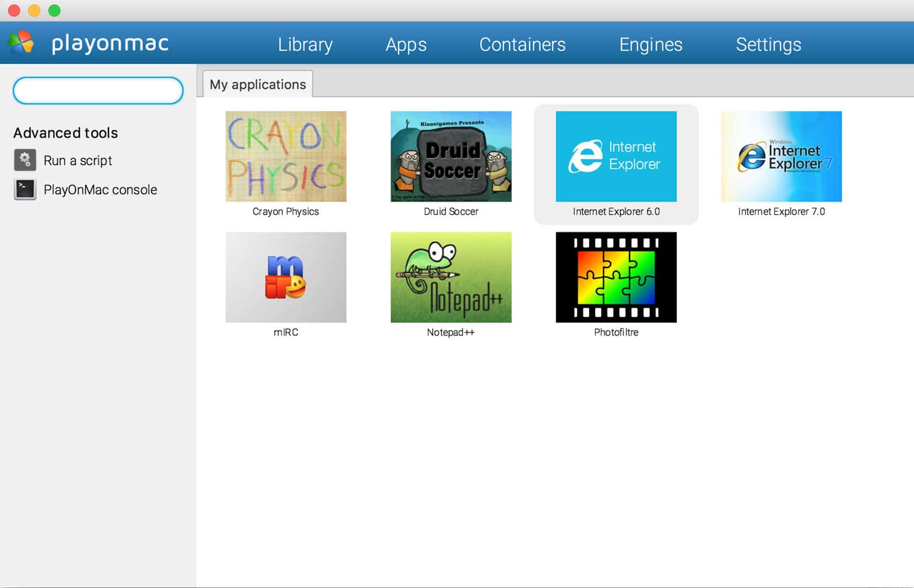Close the window with red button
Image resolution: width=914 pixels, height=588 pixels.
pos(14,10)
